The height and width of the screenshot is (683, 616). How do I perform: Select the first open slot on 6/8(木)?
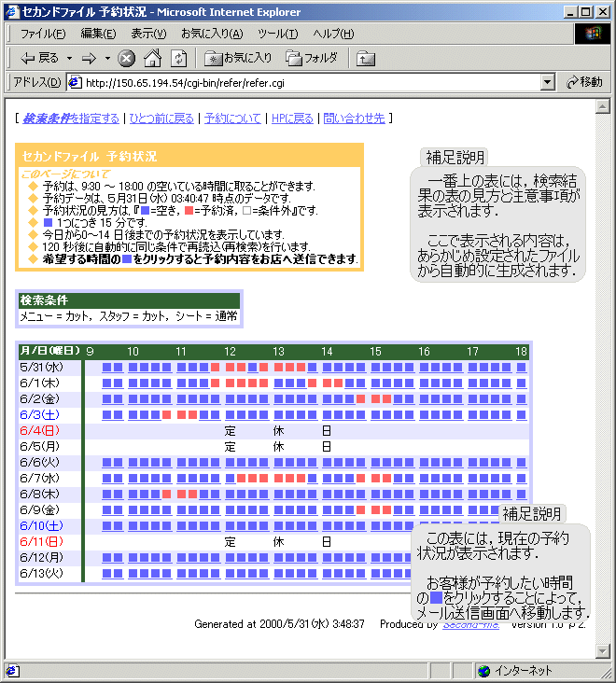click(106, 495)
